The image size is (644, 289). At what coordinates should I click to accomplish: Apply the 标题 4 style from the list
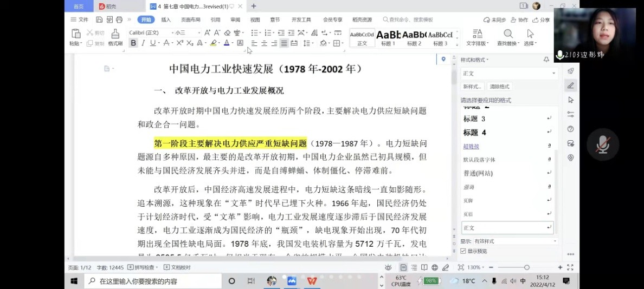(x=475, y=133)
